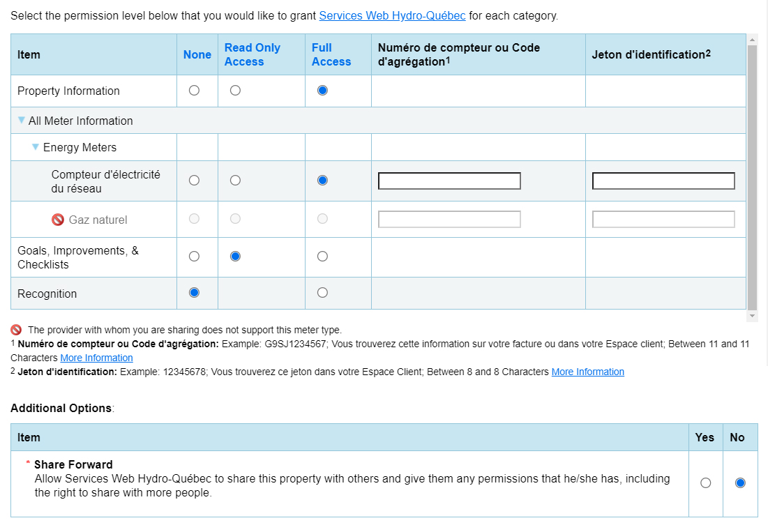
Task: Open More Information link for Jeton d'identification
Action: (x=587, y=372)
